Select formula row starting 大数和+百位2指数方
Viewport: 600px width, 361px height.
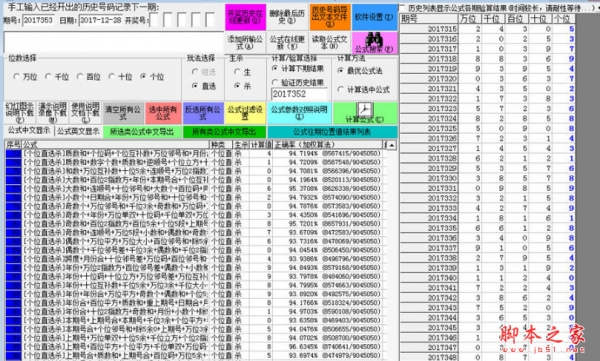click(x=195, y=180)
